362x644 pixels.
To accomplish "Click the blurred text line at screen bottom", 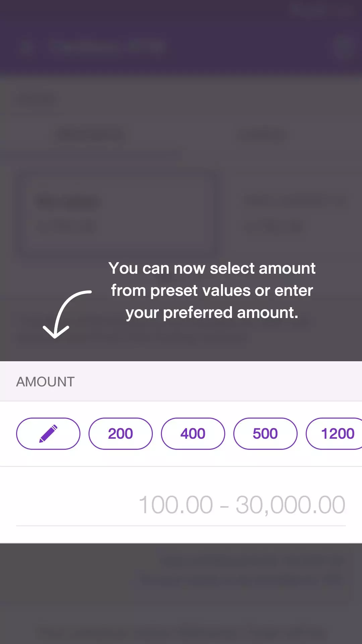I will tap(181, 631).
